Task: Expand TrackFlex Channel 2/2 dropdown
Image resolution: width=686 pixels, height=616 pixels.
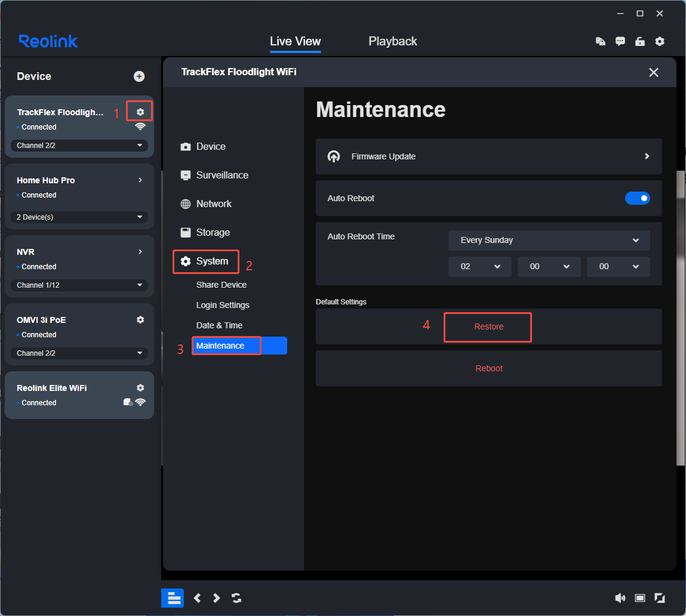Action: tap(79, 145)
